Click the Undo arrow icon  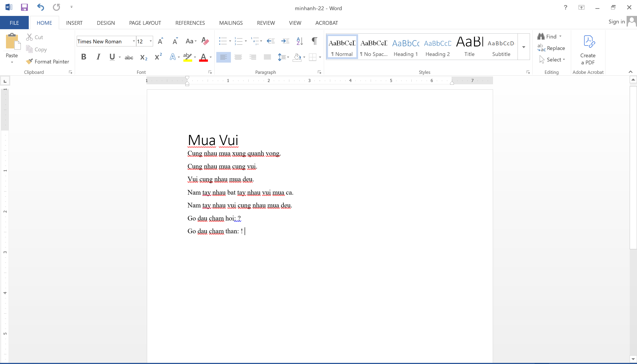click(40, 7)
